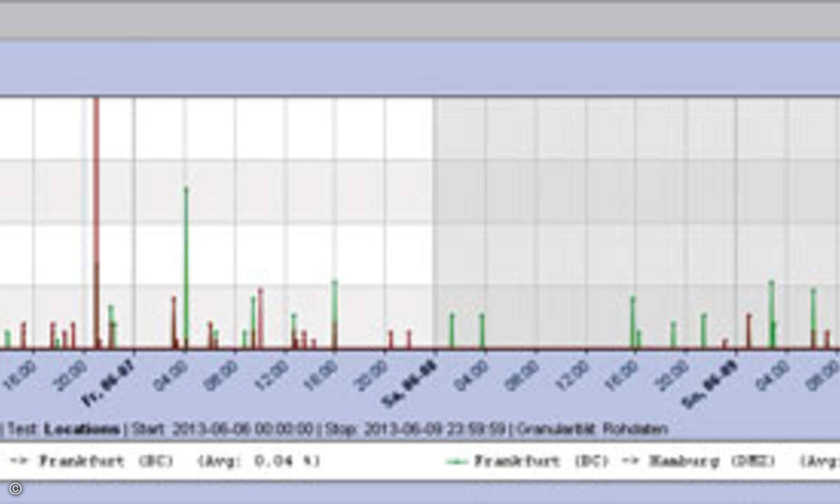
Task: Select legend entry with Avg: 0.04 %
Action: [164, 461]
